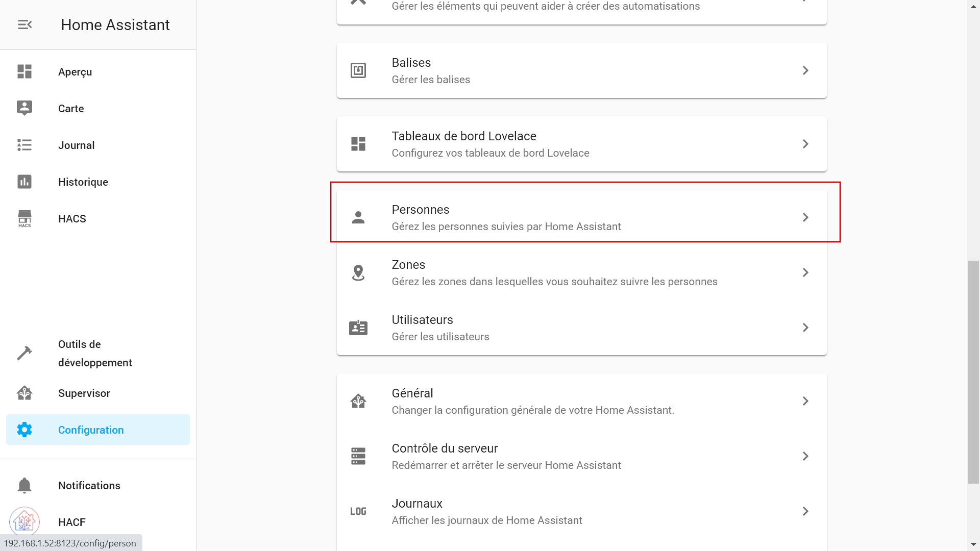Click the HACS store icon
The image size is (980, 551).
[24, 218]
